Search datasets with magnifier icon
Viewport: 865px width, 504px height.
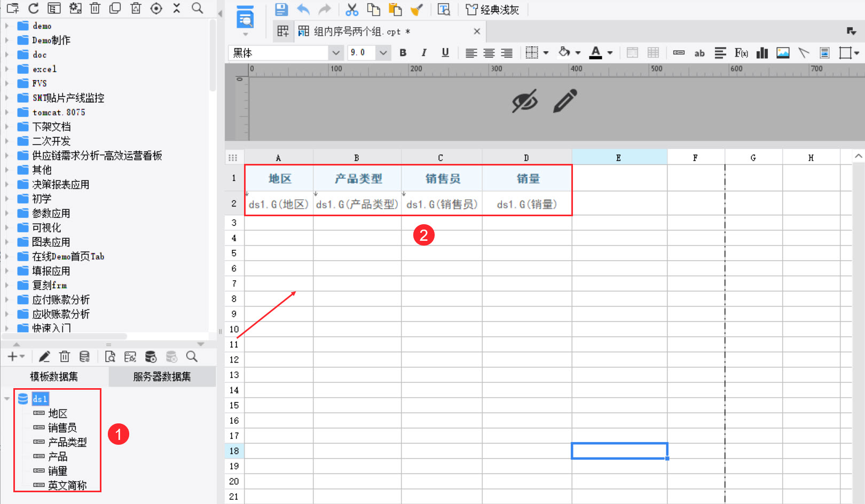tap(192, 357)
